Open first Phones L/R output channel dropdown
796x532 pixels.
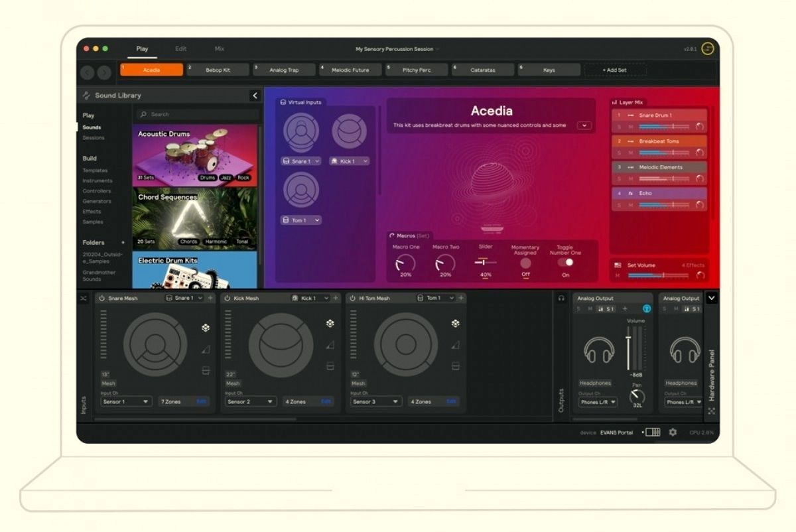tap(598, 402)
